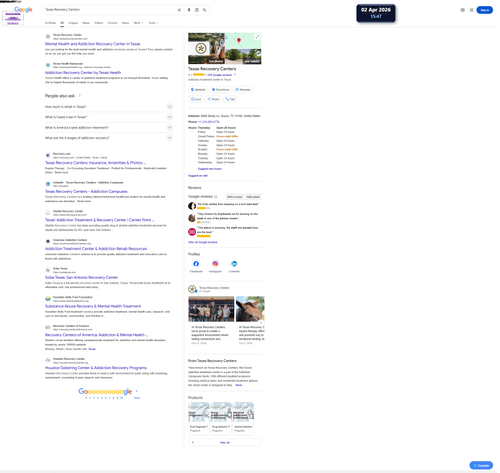Screen dimensions: 500x473
Task: Expand the 4 stages of addiction recovery question
Action: coord(109,138)
